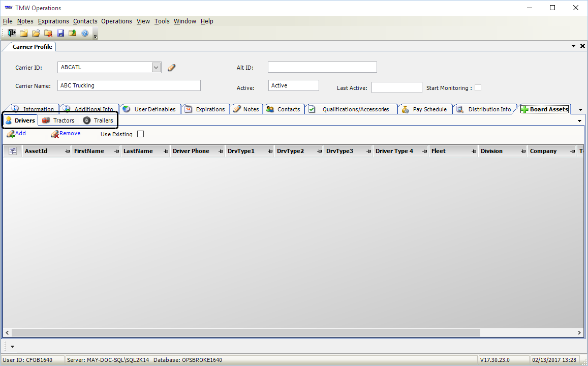Close the Carrier Profile document window
Screen dimensions: 588x366
click(582, 46)
